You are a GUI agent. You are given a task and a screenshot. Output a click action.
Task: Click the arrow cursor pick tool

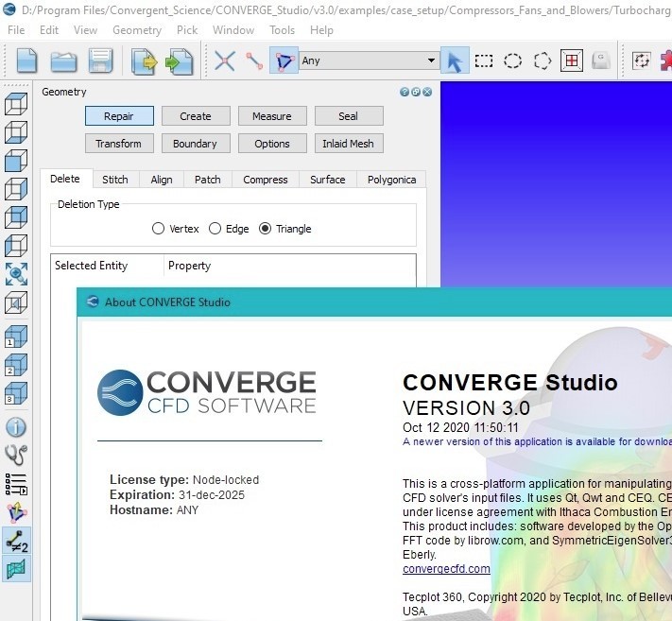tap(455, 61)
